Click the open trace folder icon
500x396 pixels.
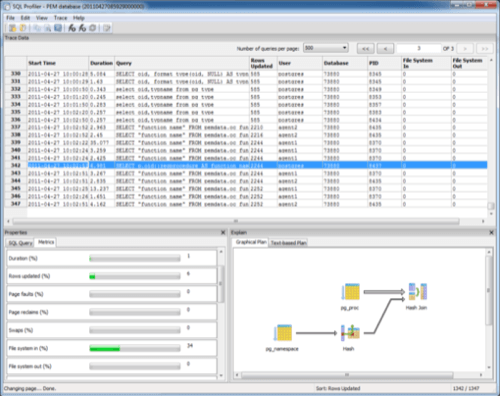[23, 28]
